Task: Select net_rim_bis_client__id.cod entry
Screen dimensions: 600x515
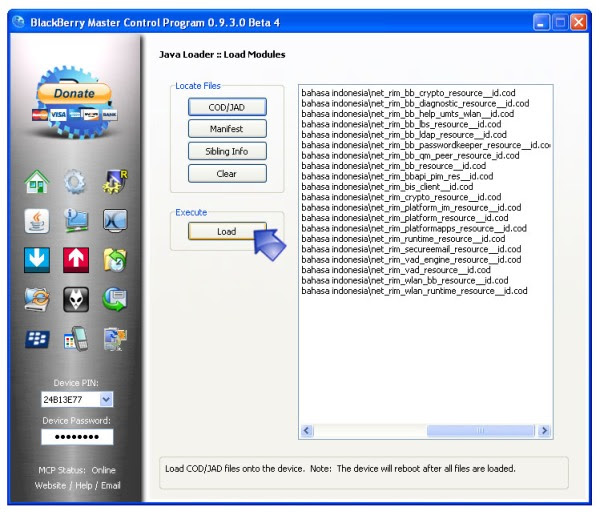Action: [387, 187]
